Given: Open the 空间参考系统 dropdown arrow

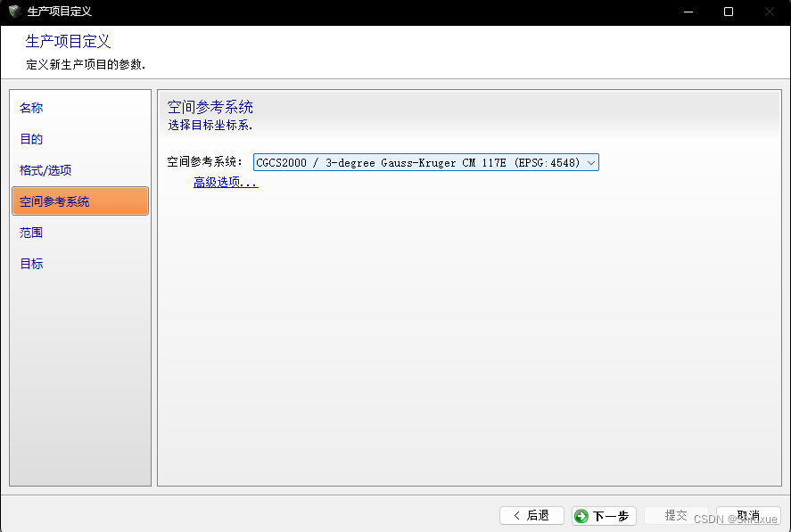Looking at the screenshot, I should click(590, 162).
